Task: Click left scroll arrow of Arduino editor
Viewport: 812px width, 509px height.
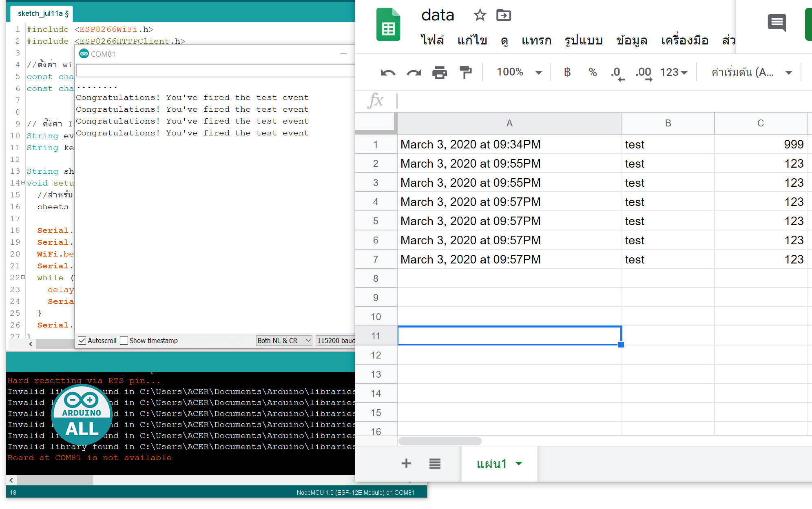Action: (31, 344)
